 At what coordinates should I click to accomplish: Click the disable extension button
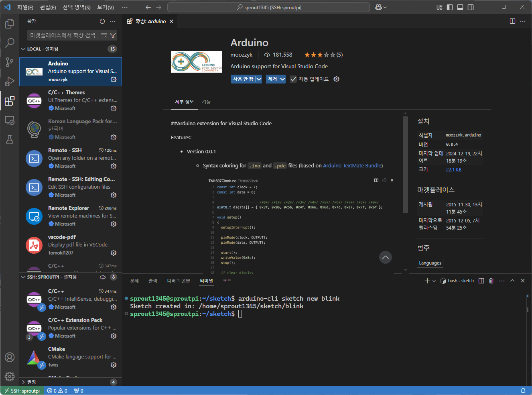click(243, 79)
